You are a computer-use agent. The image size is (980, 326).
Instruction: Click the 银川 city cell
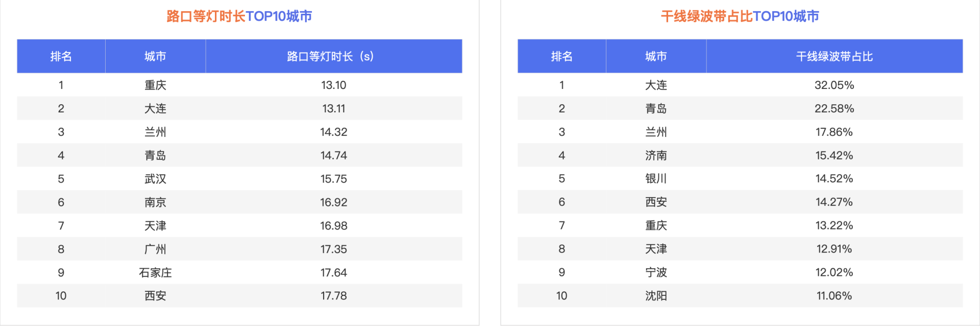pos(656,179)
